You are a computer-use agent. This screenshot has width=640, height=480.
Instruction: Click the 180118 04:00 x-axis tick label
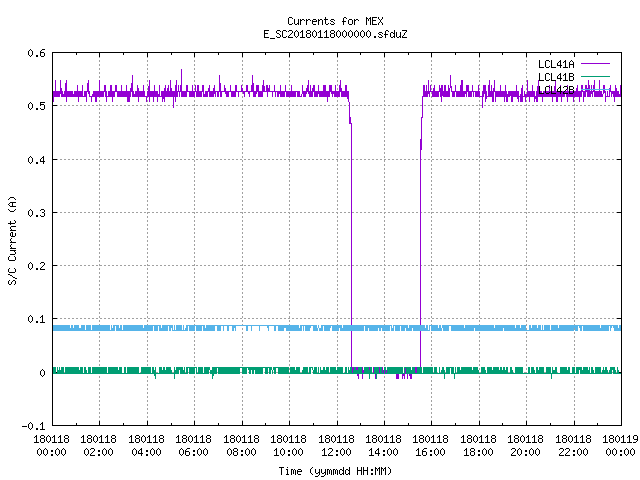click(x=147, y=446)
